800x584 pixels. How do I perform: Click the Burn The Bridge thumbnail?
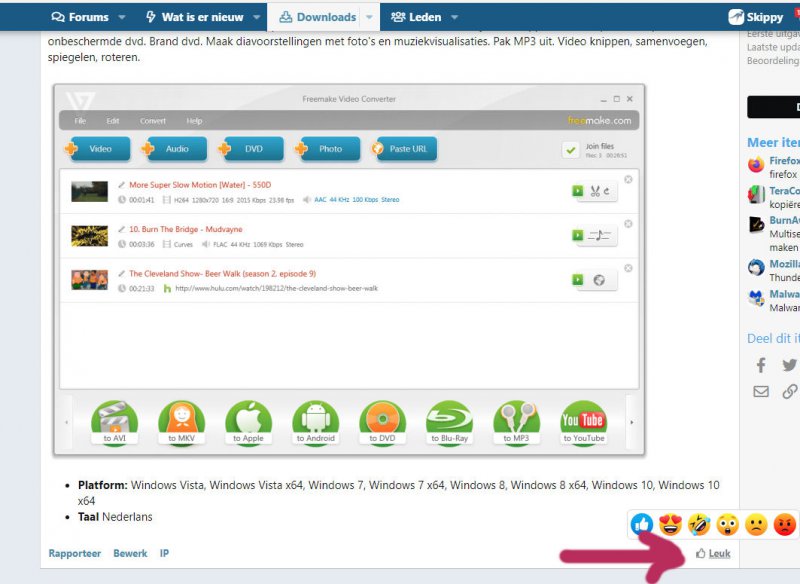89,236
